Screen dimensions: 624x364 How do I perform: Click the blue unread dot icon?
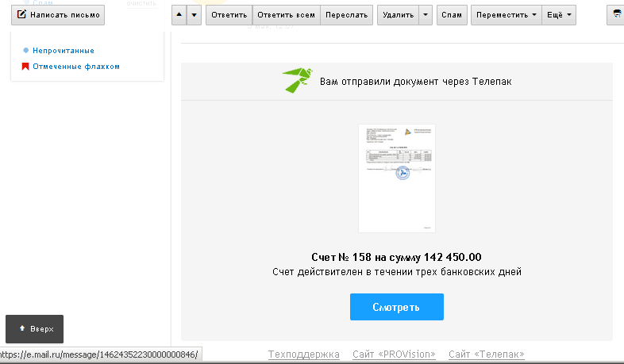point(26,51)
